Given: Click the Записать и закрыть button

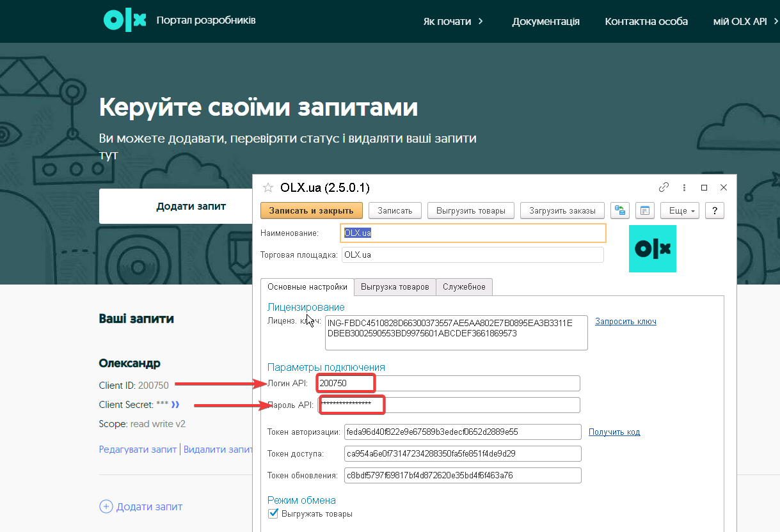Looking at the screenshot, I should (x=312, y=210).
